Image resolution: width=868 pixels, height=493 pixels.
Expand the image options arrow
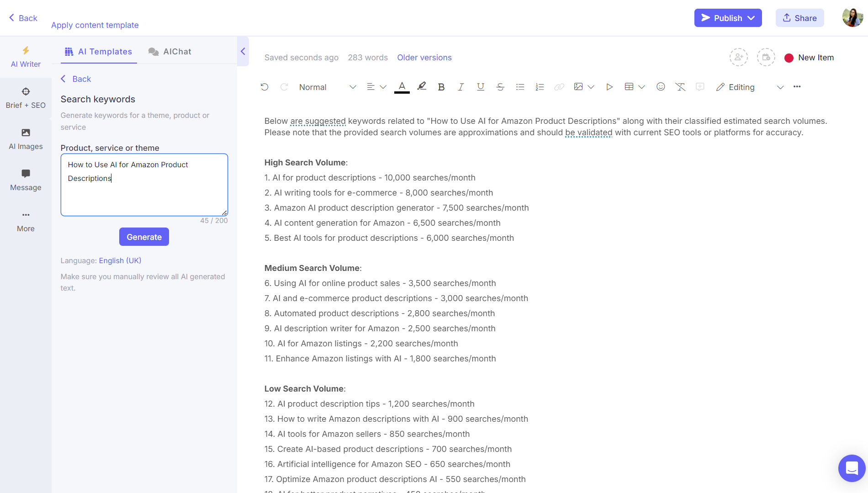pyautogui.click(x=591, y=87)
